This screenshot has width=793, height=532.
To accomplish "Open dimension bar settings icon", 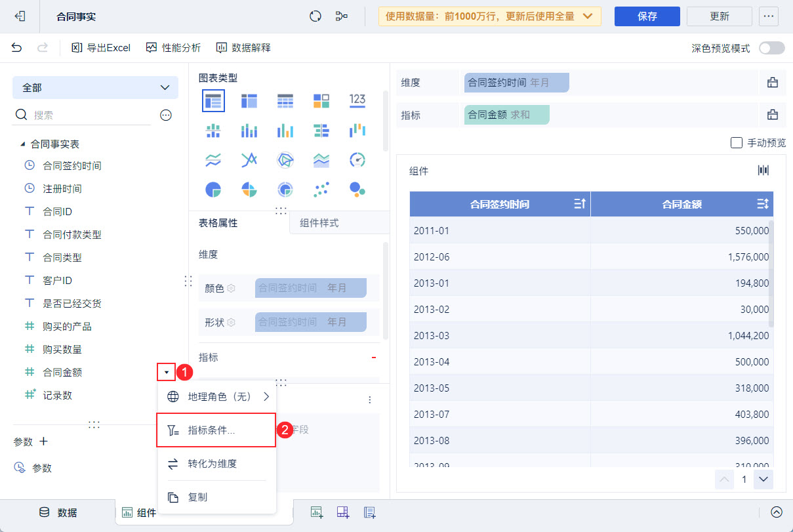I will click(773, 83).
